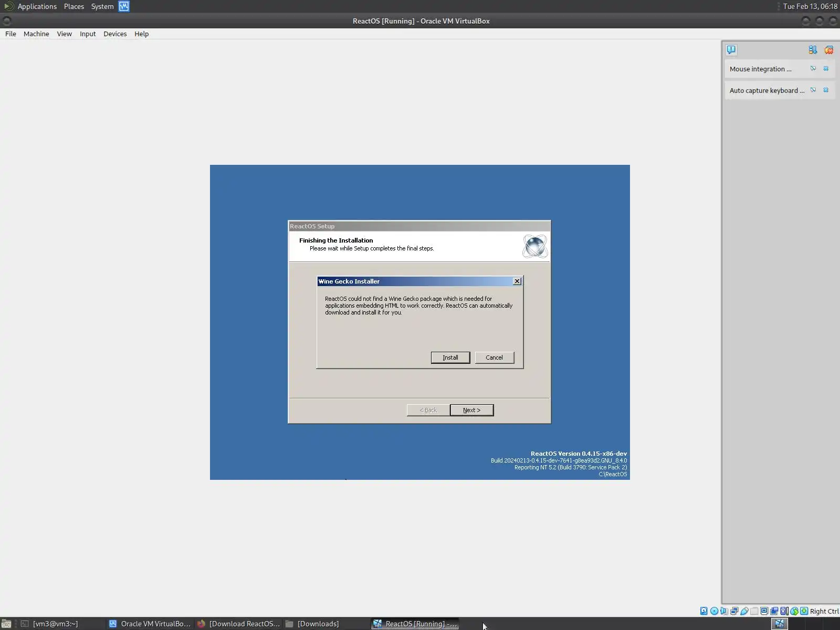Click the keyboard capture green arrow icon

(x=804, y=611)
